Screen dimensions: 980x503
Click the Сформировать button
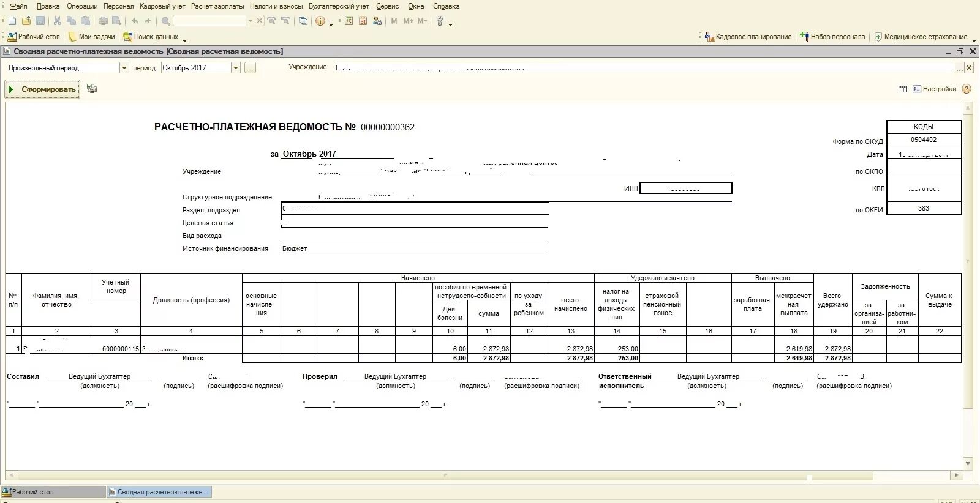point(42,89)
